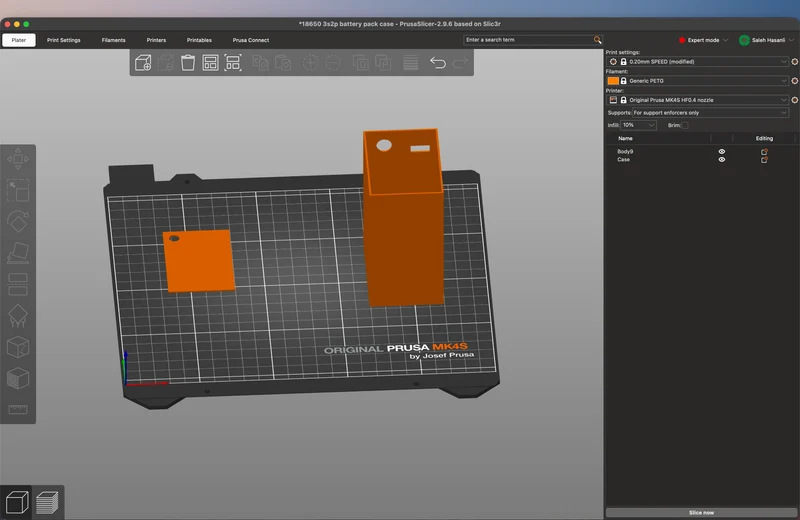Click the Delete all trash icon

[188, 62]
